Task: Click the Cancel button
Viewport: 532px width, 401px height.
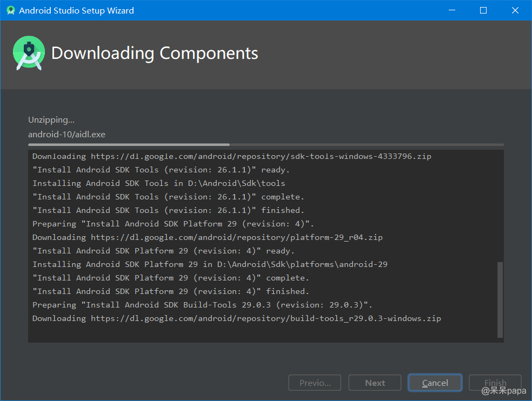Action: point(435,383)
